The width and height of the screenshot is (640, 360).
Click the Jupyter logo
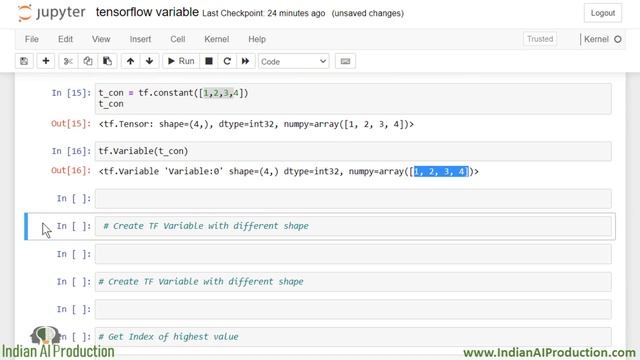[x=51, y=13]
